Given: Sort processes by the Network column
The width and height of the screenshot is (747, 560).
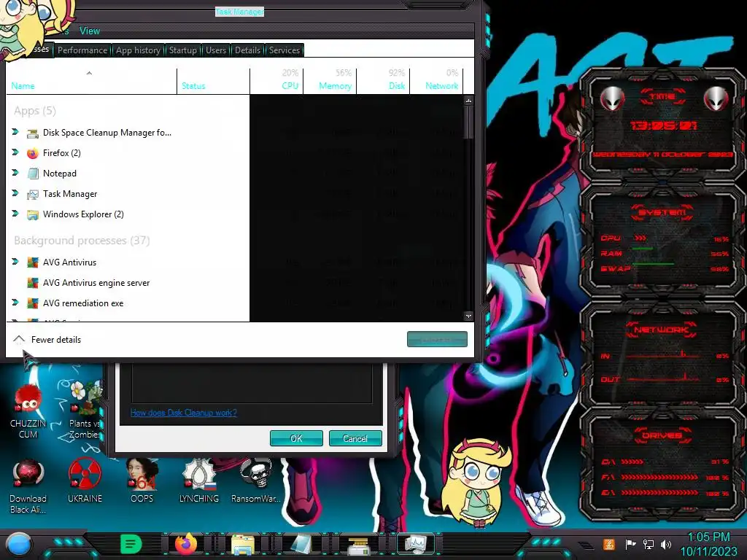Looking at the screenshot, I should point(436,81).
